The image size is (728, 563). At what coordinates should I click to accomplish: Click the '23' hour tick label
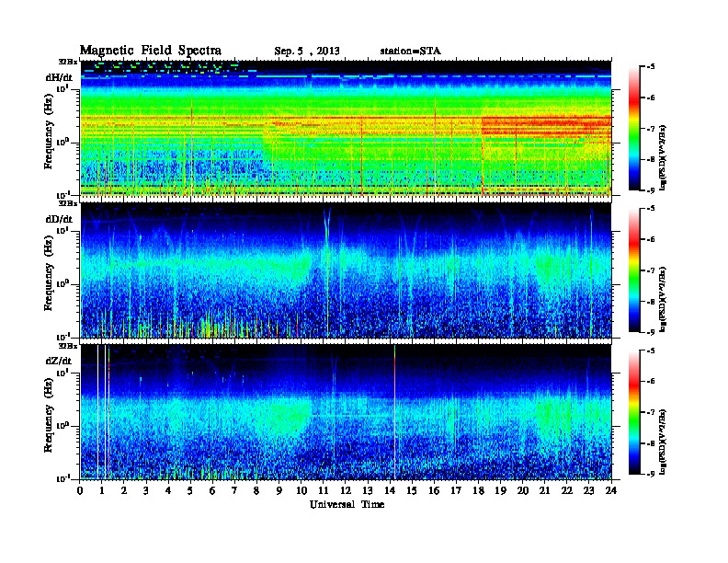(588, 490)
